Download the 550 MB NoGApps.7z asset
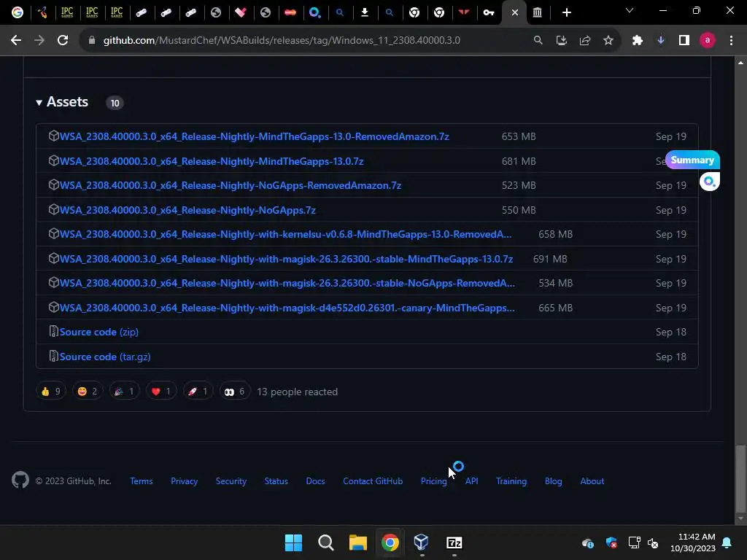 (x=187, y=210)
